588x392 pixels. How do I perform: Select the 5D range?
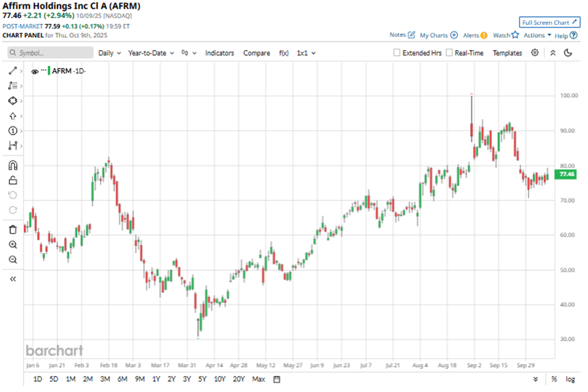click(54, 379)
